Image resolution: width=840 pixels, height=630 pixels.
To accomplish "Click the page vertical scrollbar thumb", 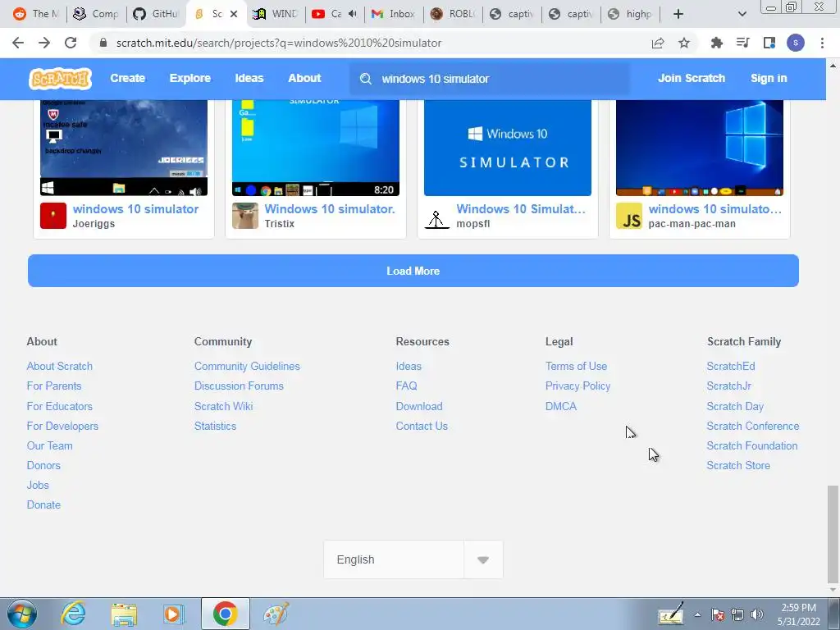I will pyautogui.click(x=833, y=533).
